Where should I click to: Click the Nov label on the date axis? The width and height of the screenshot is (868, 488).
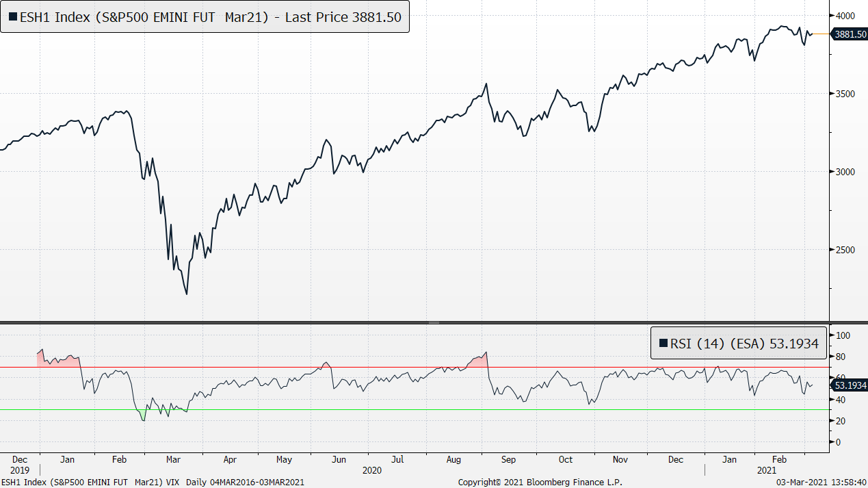pos(620,459)
